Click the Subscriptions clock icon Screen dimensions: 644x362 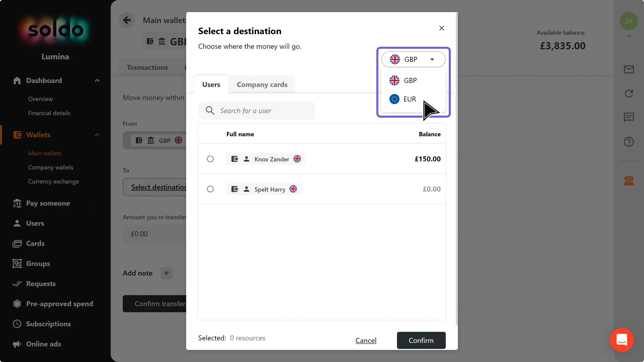[17, 324]
